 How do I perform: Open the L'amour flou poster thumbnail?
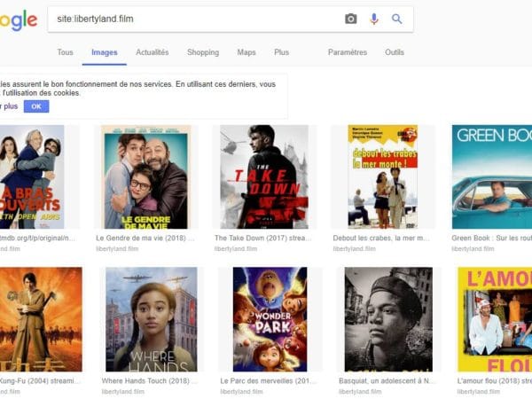pyautogui.click(x=495, y=319)
